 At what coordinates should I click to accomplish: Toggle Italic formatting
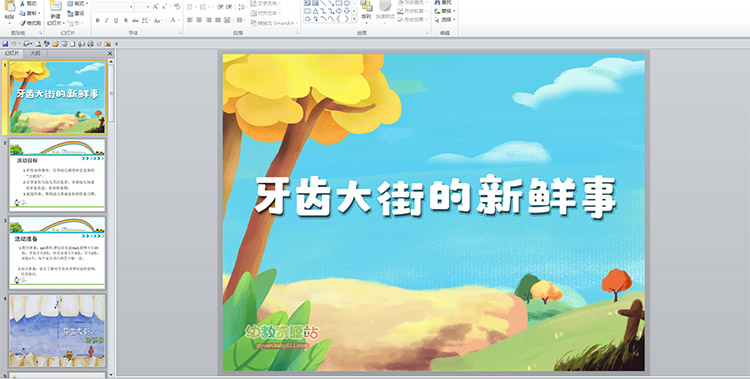(x=107, y=21)
